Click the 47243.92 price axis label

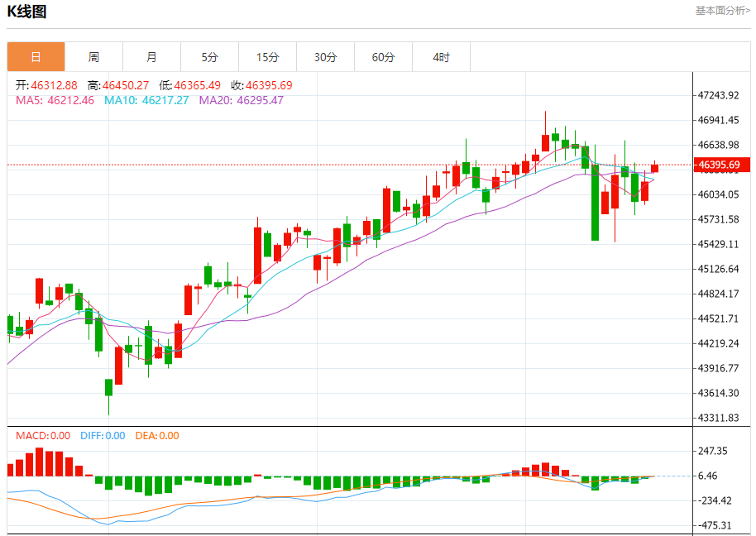point(719,95)
